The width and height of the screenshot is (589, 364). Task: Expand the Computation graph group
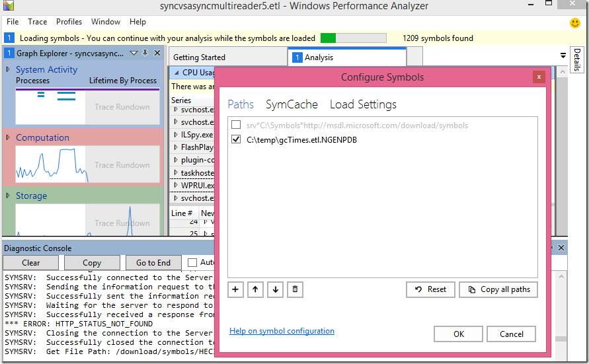8,137
